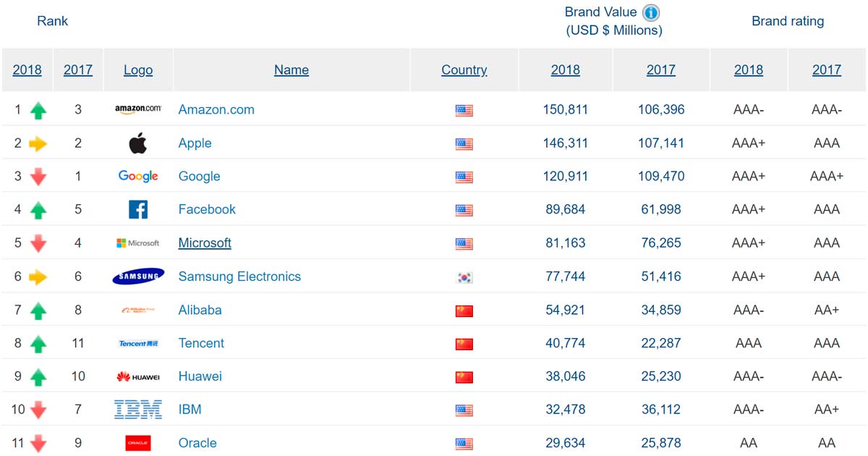Select Google's 2017 rating AAA+

pos(827,177)
